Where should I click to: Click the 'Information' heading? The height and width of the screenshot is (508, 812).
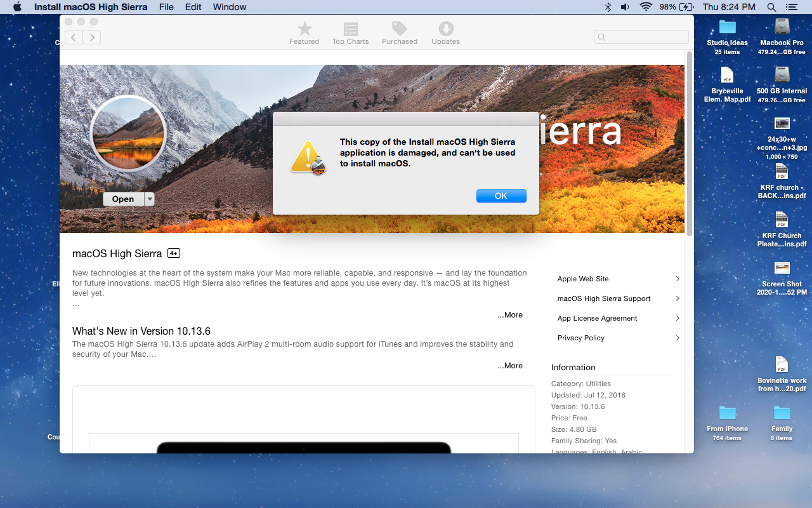[573, 367]
